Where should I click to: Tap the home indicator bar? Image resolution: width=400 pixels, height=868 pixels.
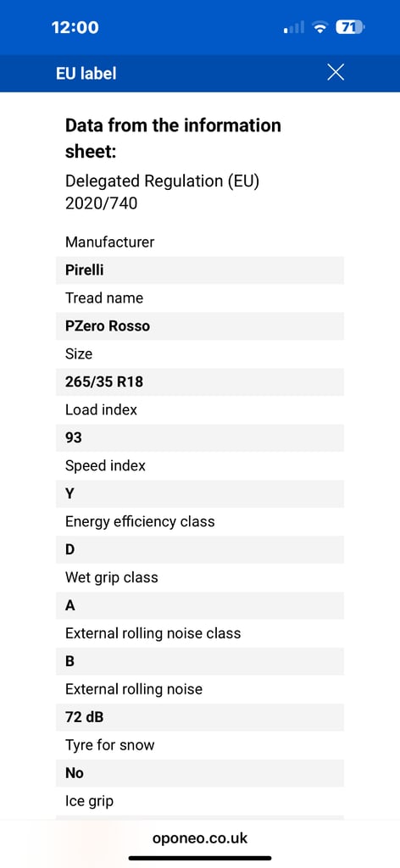point(200,858)
